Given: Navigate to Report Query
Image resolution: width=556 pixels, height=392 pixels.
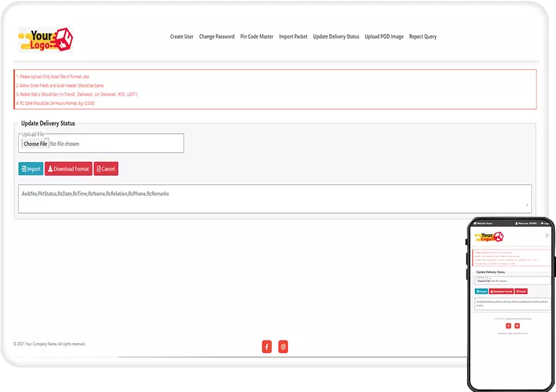Looking at the screenshot, I should (x=423, y=37).
